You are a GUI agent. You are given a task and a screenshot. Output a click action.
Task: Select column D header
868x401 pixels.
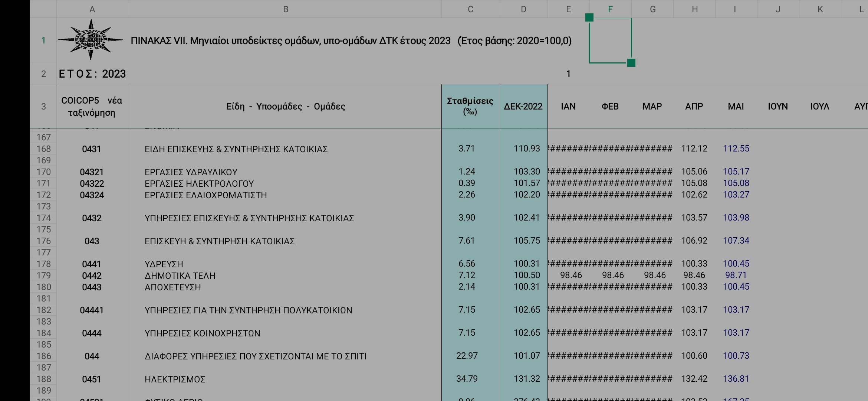523,9
